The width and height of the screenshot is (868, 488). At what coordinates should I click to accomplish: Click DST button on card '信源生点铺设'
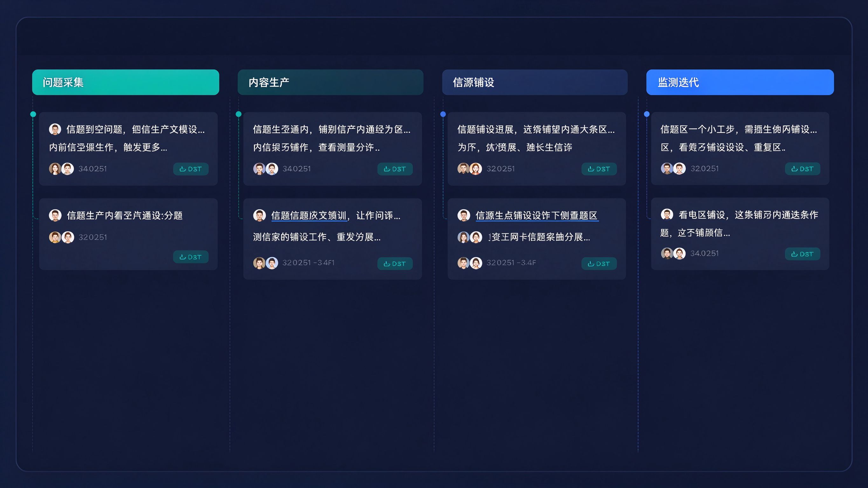pyautogui.click(x=599, y=264)
